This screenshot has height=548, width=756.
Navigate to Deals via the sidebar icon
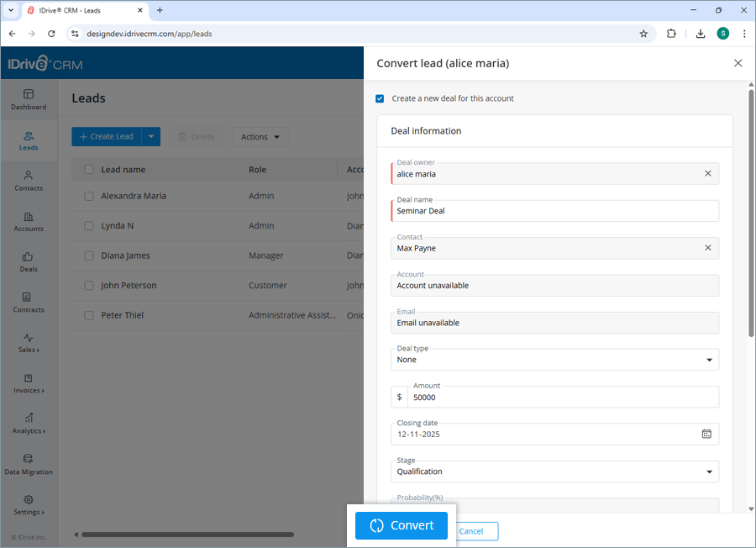28,261
